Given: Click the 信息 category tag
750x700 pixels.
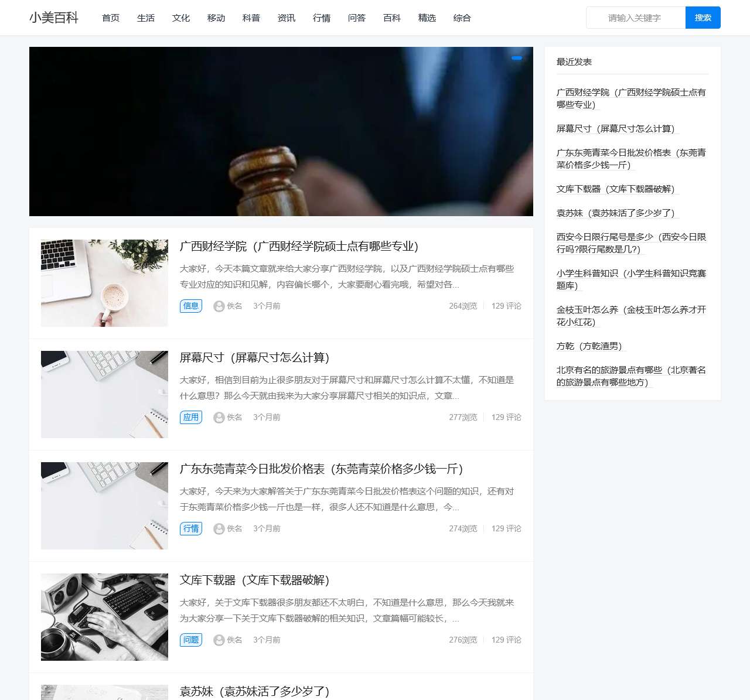Looking at the screenshot, I should coord(191,306).
